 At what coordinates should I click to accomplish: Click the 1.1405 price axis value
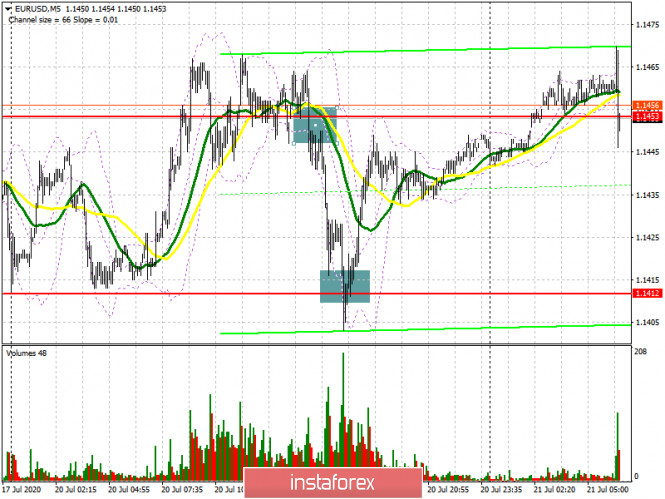pyautogui.click(x=647, y=322)
